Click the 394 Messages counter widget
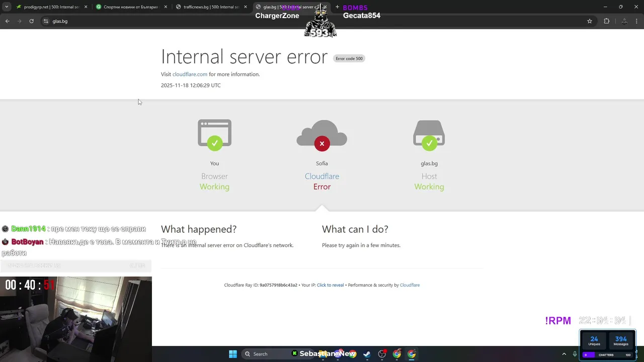 coord(621,340)
